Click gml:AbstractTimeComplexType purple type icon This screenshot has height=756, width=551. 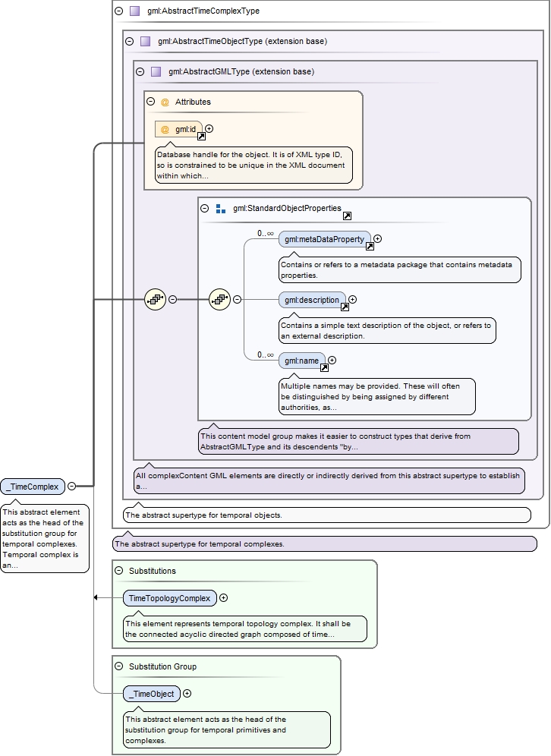coord(134,11)
